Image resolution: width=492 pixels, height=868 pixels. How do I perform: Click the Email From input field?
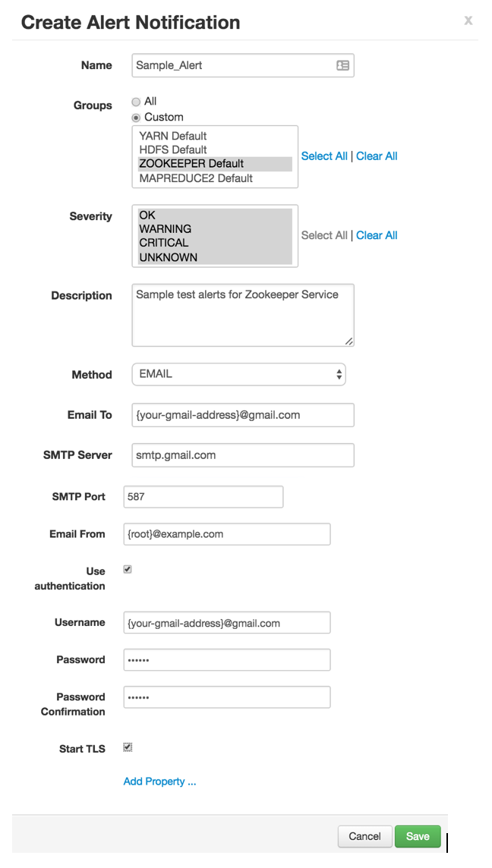(x=226, y=534)
